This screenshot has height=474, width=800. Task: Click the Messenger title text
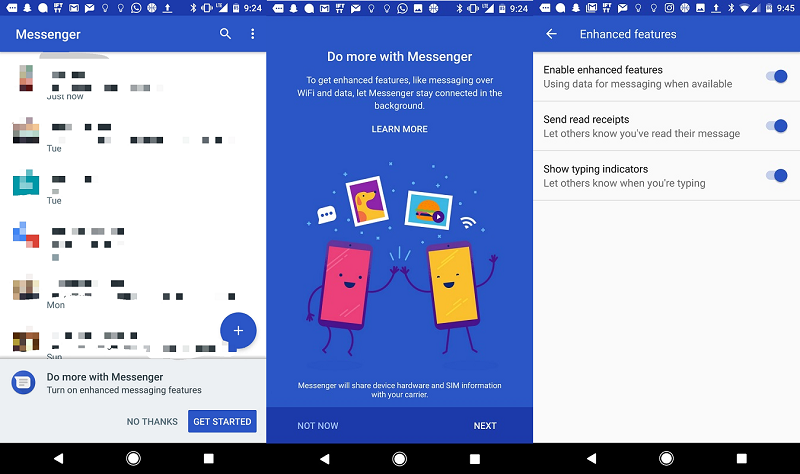pyautogui.click(x=48, y=34)
